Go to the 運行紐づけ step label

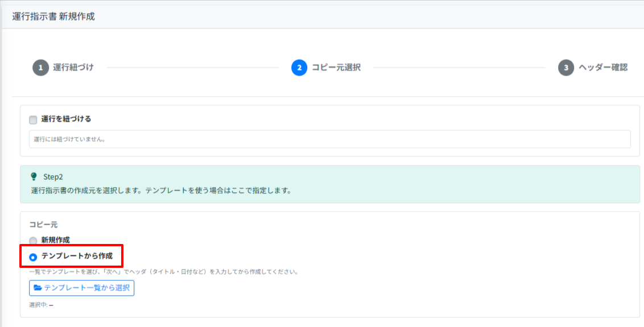(x=73, y=67)
